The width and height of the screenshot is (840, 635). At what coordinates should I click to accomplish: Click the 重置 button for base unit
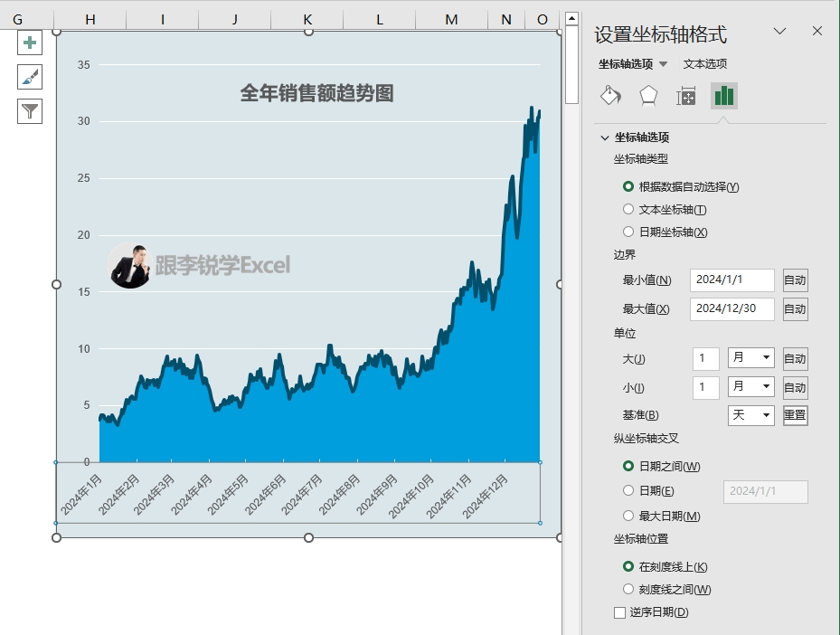795,415
